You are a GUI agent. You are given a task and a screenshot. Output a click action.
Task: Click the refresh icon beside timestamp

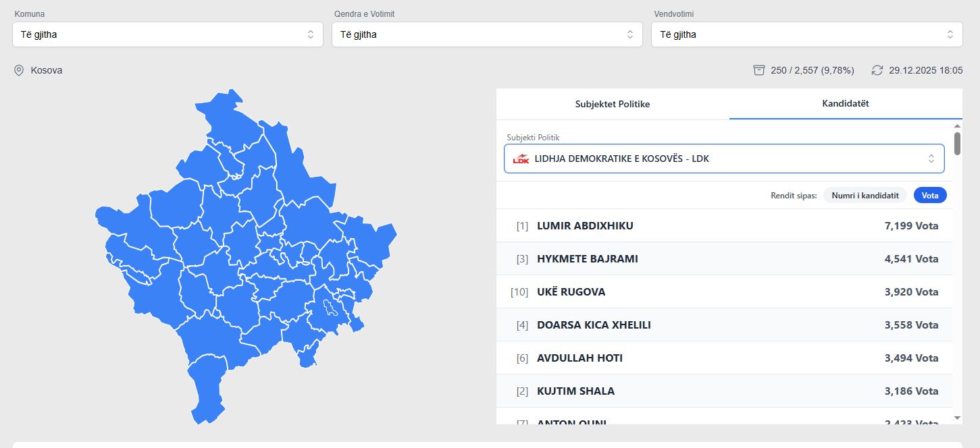[877, 70]
